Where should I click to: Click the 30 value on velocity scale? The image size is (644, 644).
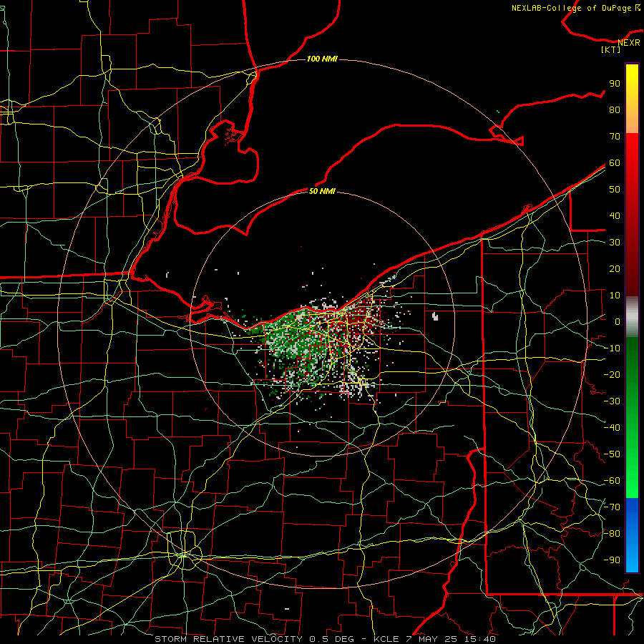(615, 243)
